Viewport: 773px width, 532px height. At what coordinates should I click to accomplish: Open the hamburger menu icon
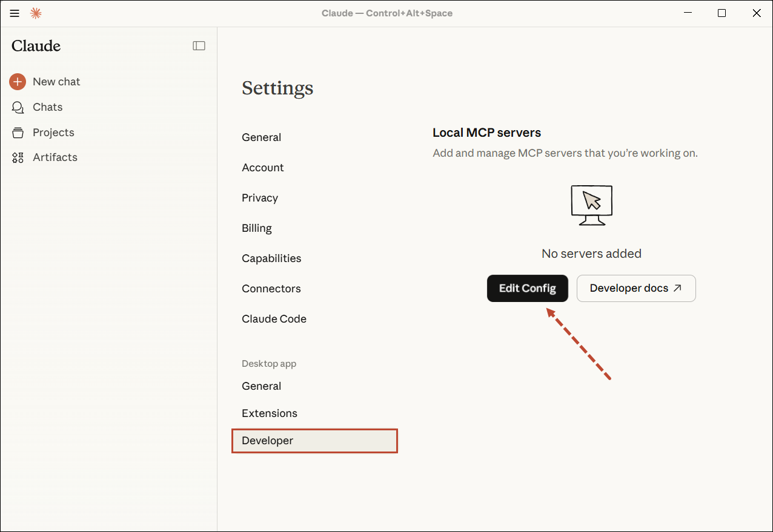[15, 13]
